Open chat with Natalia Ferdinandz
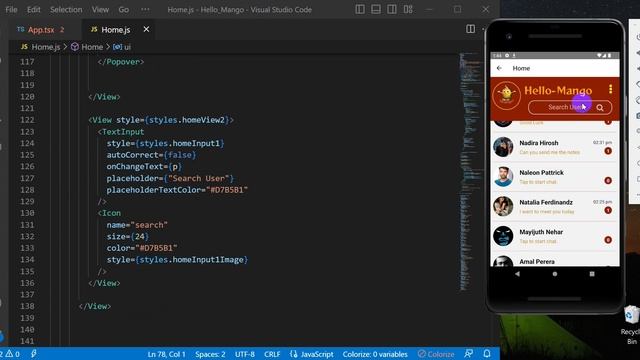640x360 pixels. [x=555, y=207]
